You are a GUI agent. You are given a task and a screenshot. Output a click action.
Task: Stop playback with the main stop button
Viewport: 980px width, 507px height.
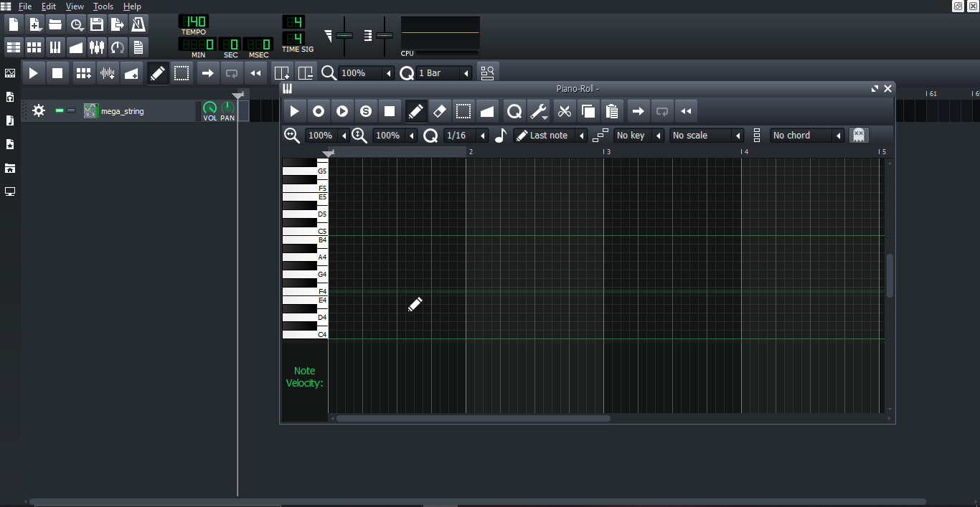click(x=57, y=72)
